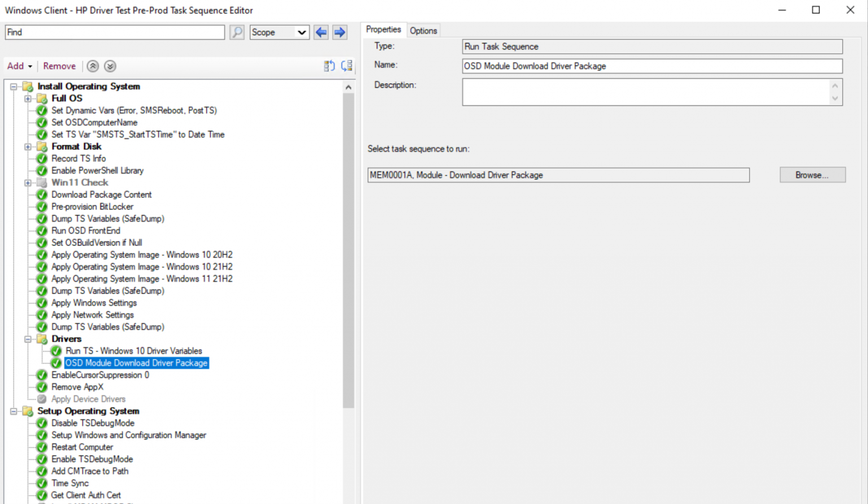The width and height of the screenshot is (868, 504).
Task: Expand the Win11 Check group
Action: point(28,183)
